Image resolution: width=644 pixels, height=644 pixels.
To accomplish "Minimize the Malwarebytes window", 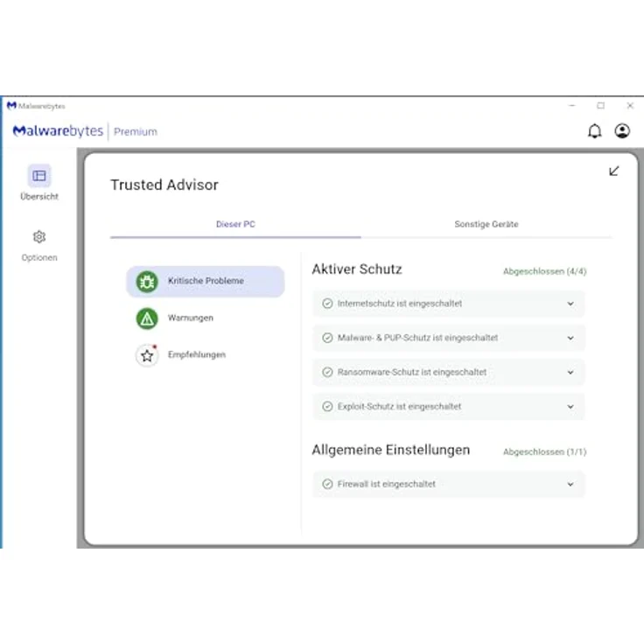I will tap(571, 106).
